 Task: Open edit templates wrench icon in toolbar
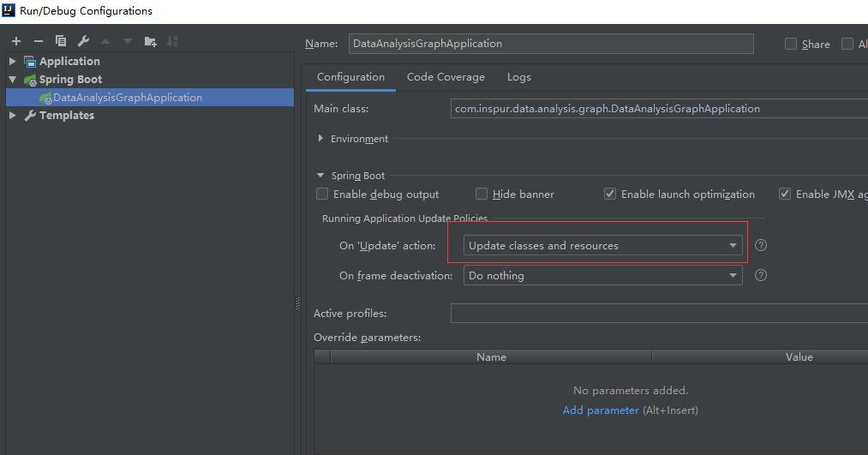coord(83,41)
